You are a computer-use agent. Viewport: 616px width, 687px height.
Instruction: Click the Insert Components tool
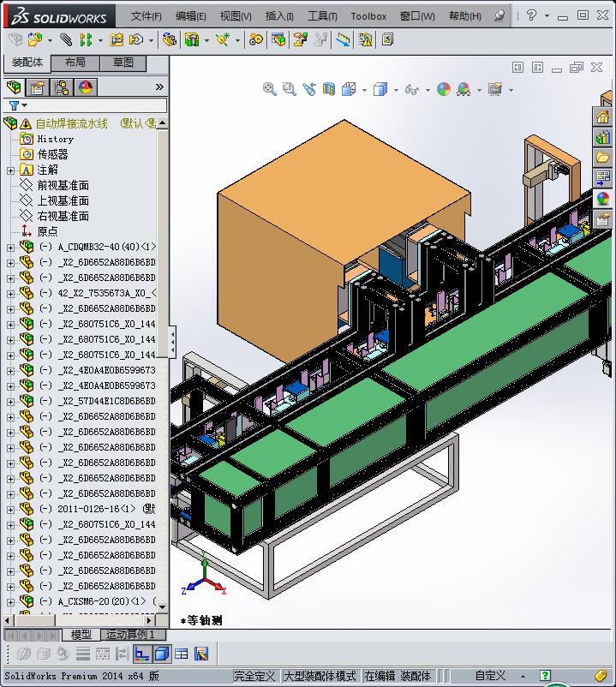(35, 40)
